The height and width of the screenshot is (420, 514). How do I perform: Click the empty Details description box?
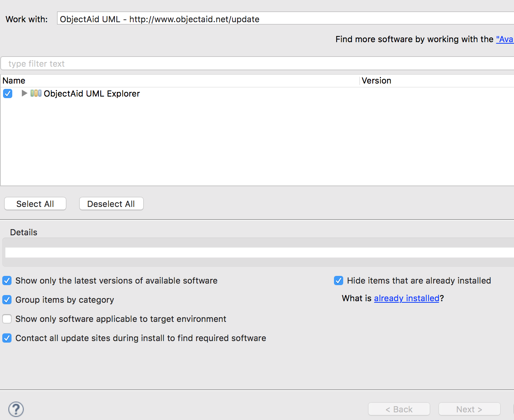coord(260,252)
